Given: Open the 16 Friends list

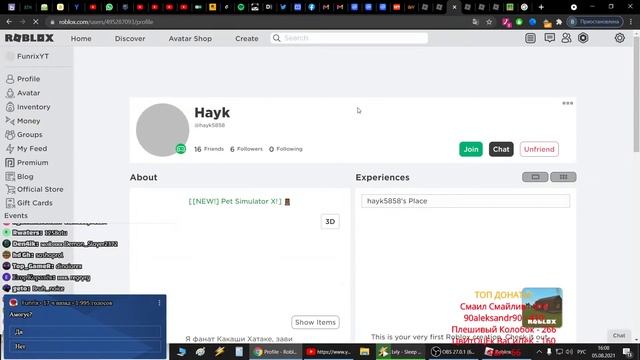Looking at the screenshot, I should tap(209, 149).
